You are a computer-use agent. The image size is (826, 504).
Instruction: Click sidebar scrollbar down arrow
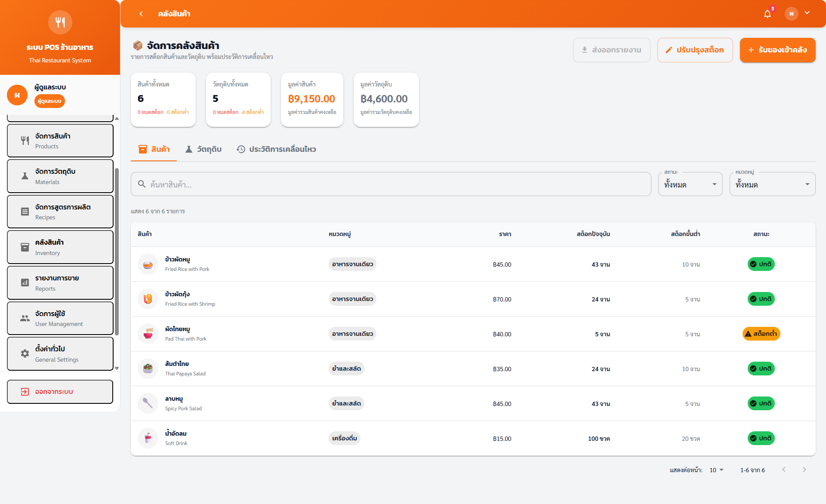coord(117,369)
